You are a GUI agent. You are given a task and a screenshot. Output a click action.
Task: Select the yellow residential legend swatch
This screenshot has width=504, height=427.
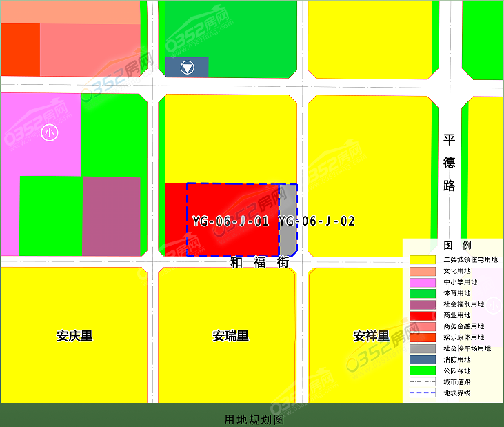(422, 260)
